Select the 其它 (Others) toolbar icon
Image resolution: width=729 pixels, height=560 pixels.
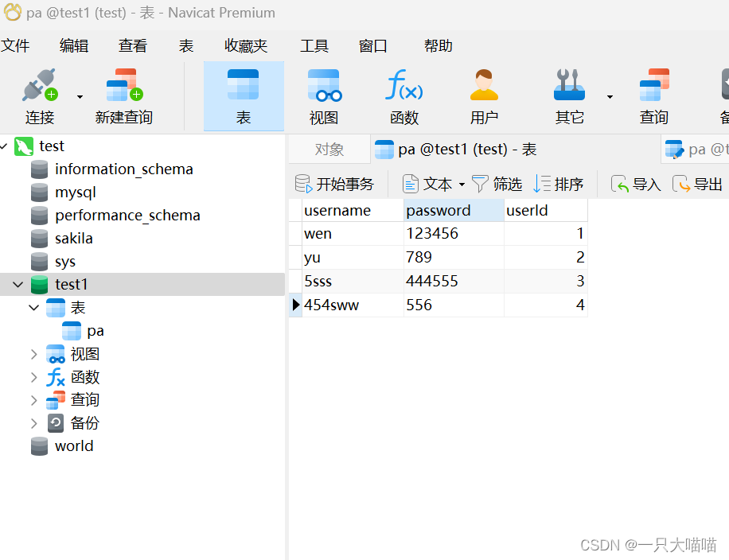[569, 95]
